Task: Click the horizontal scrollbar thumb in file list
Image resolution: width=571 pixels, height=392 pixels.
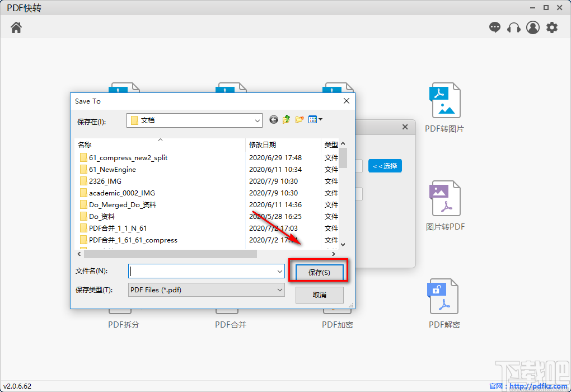Action: click(170, 254)
